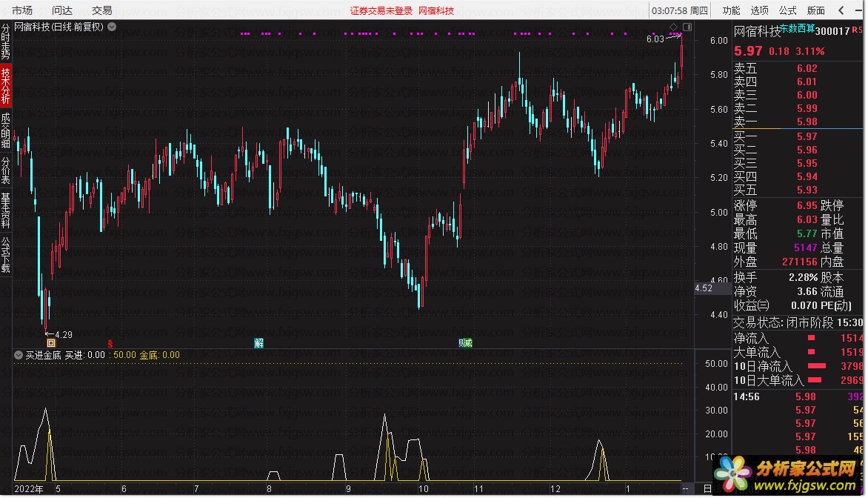Click the 日 period selector button
Image resolution: width=868 pixels, height=498 pixels.
coord(707,488)
